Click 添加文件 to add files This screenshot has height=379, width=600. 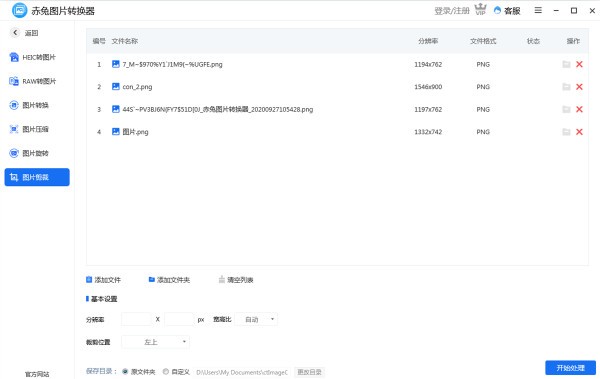pos(103,280)
